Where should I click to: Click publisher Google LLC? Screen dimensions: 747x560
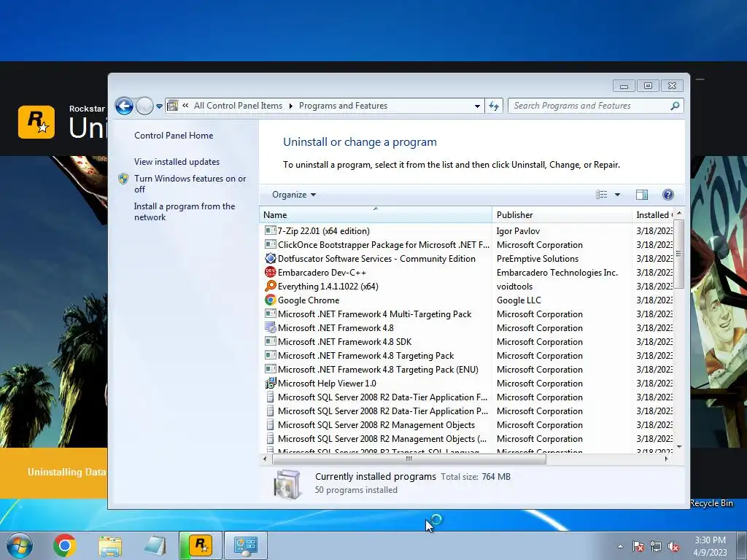coord(519,300)
